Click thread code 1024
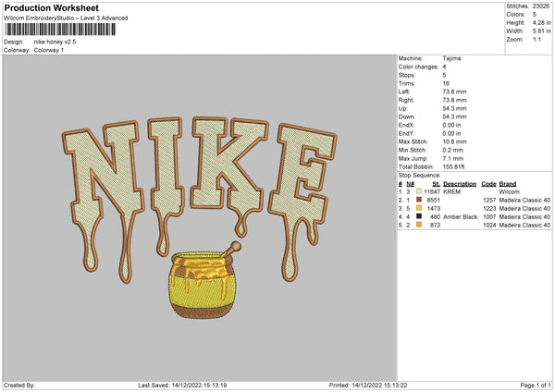 click(489, 225)
